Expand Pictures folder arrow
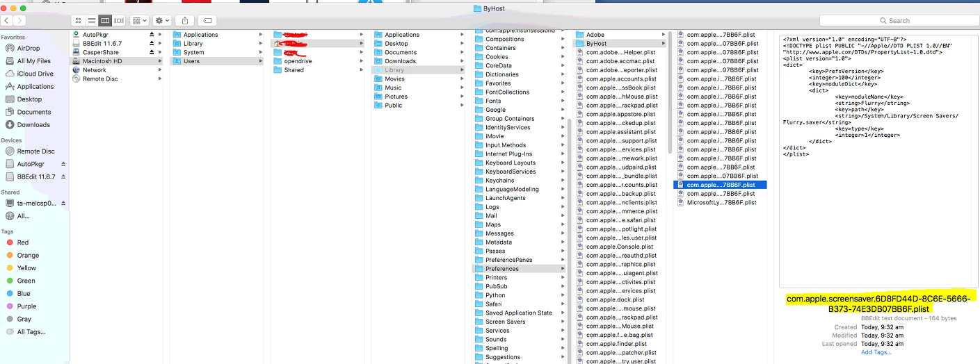This screenshot has width=980, height=364. 462,97
